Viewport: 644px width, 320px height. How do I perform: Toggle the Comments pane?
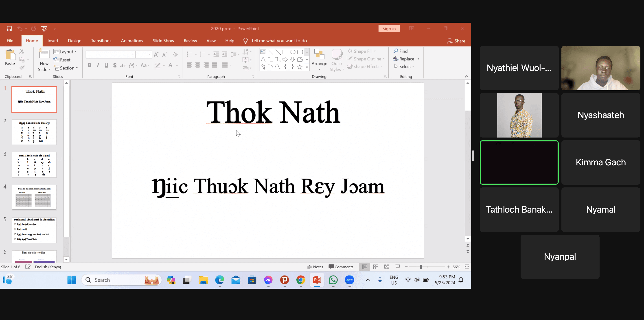(x=341, y=267)
